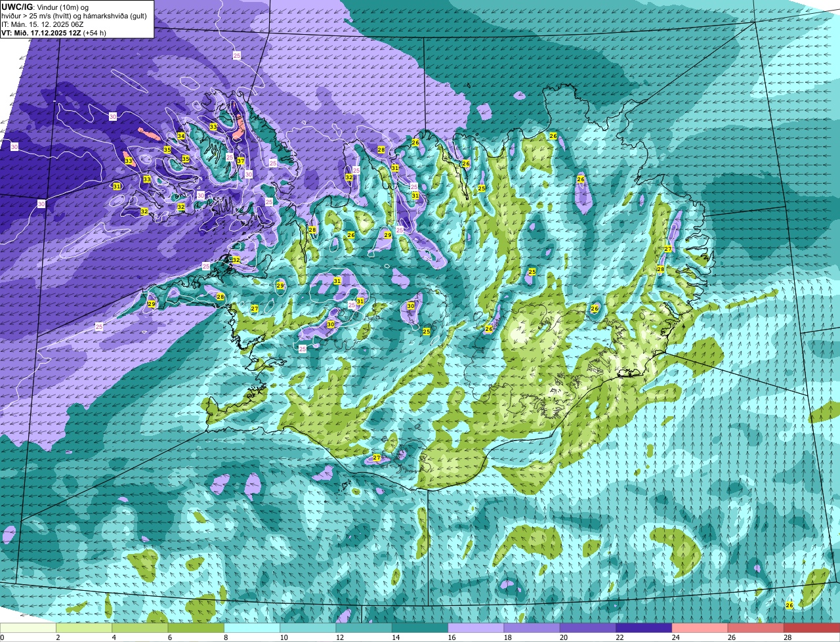The width and height of the screenshot is (840, 642).
Task: Pick the 10–12 m/s legend color swatch
Action: pyautogui.click(x=308, y=628)
